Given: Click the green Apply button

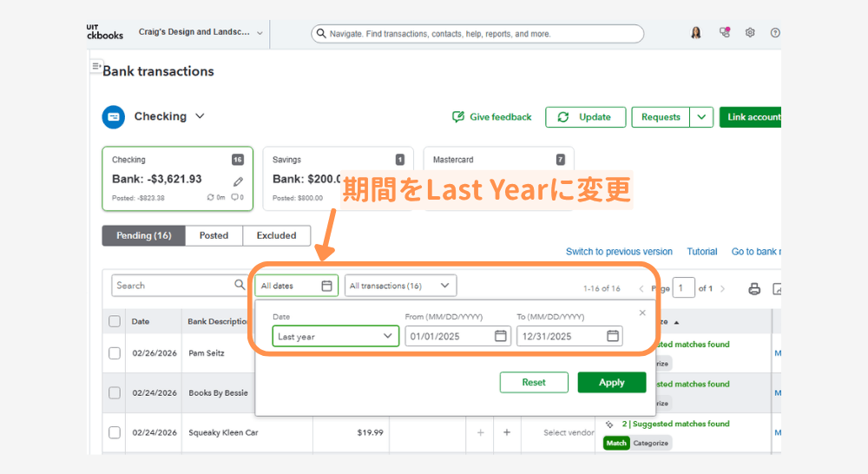Looking at the screenshot, I should 612,382.
